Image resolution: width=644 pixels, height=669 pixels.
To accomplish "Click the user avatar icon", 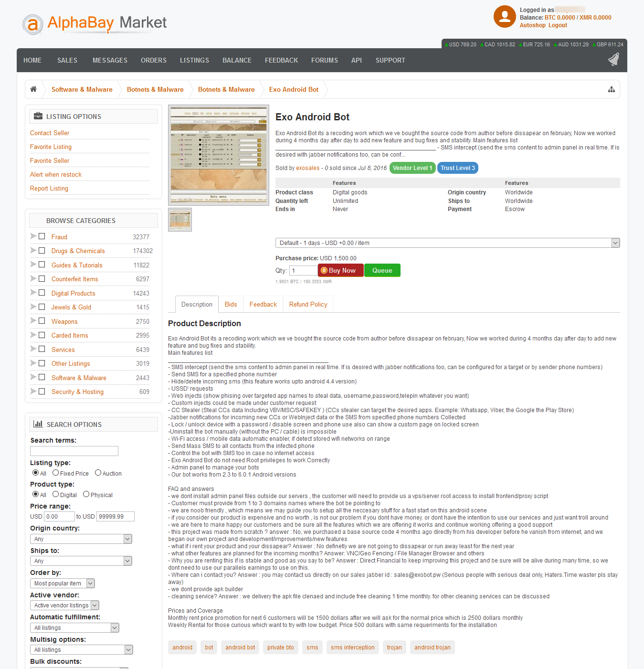I will pos(505,17).
